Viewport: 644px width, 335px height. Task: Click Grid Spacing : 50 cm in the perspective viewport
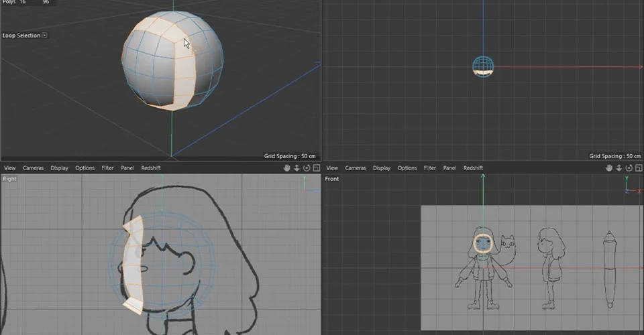tap(290, 156)
